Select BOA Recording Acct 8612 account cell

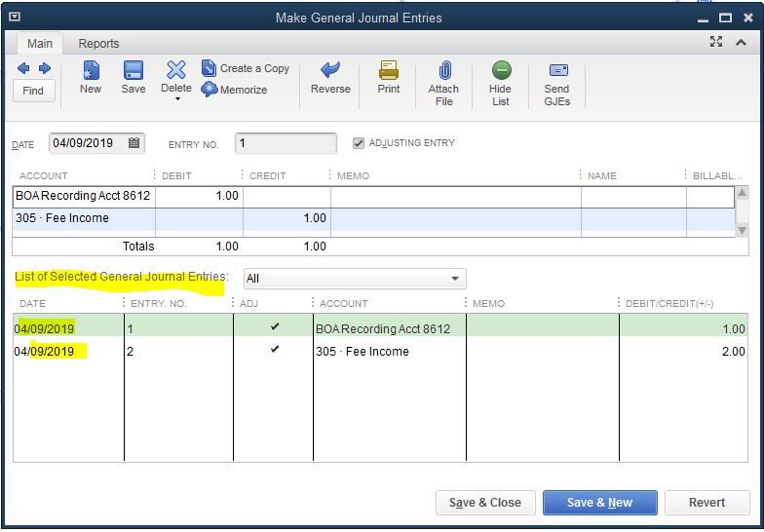pyautogui.click(x=84, y=196)
